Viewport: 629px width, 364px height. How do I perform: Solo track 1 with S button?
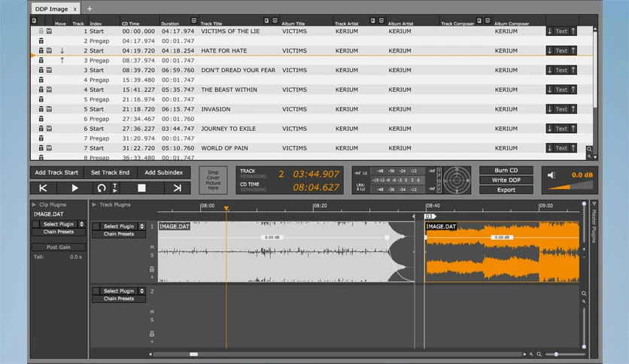coord(152,256)
